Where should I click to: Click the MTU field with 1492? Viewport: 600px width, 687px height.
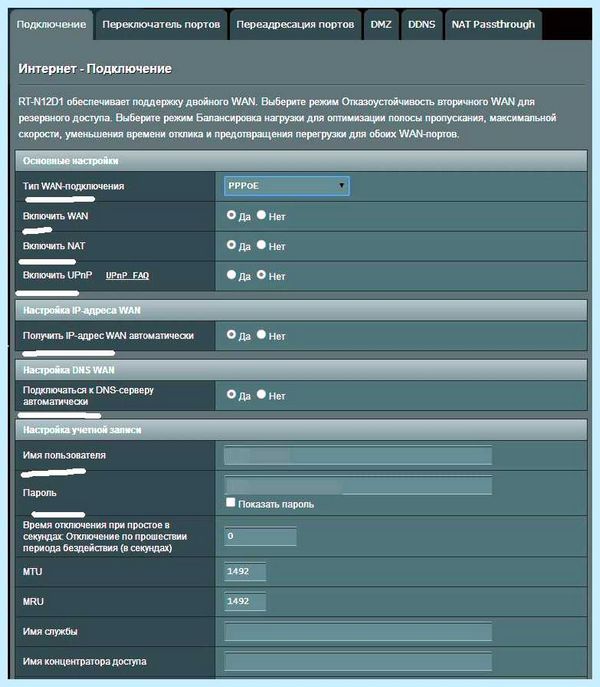tap(245, 572)
